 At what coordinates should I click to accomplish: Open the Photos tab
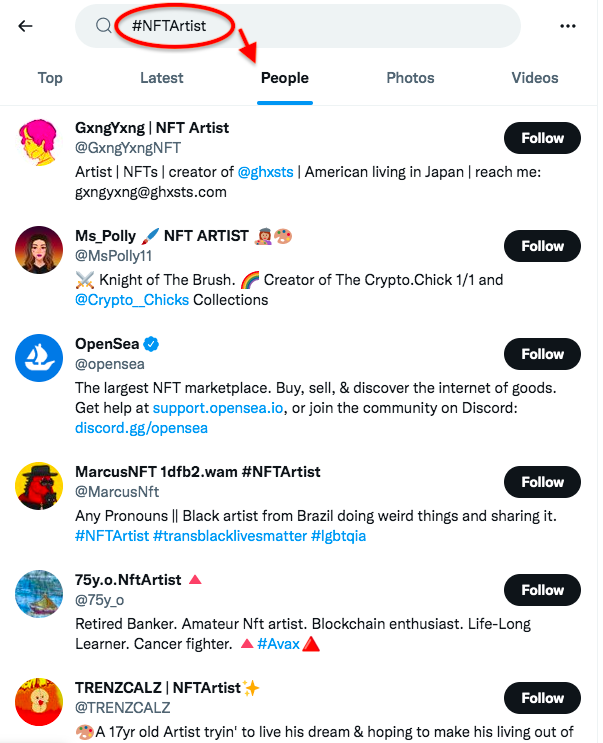[x=410, y=78]
